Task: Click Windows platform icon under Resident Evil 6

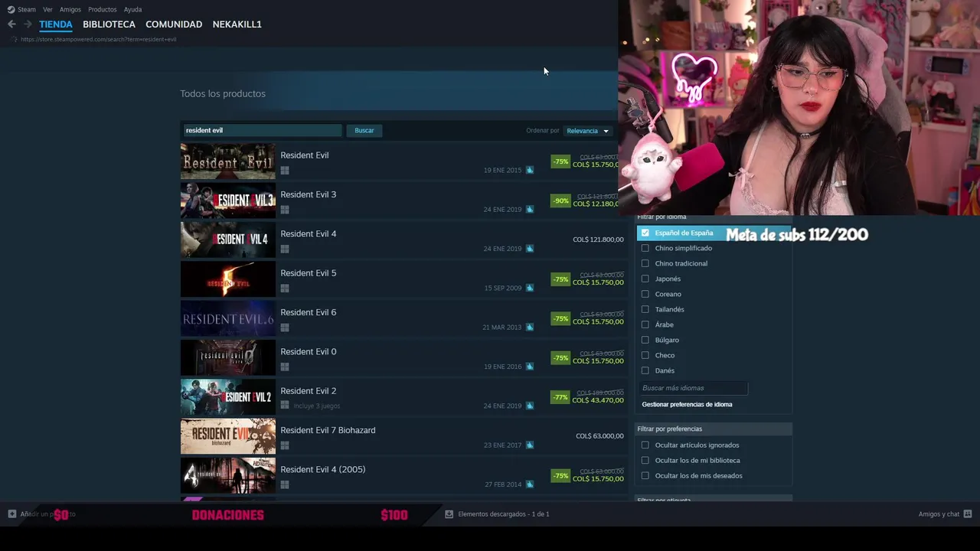Action: (x=285, y=328)
